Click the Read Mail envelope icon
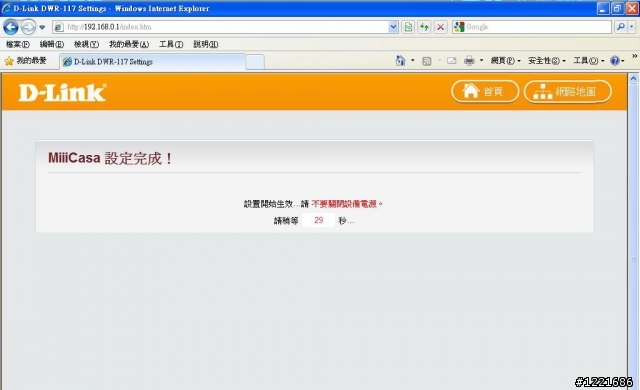640x390 pixels. 451,61
